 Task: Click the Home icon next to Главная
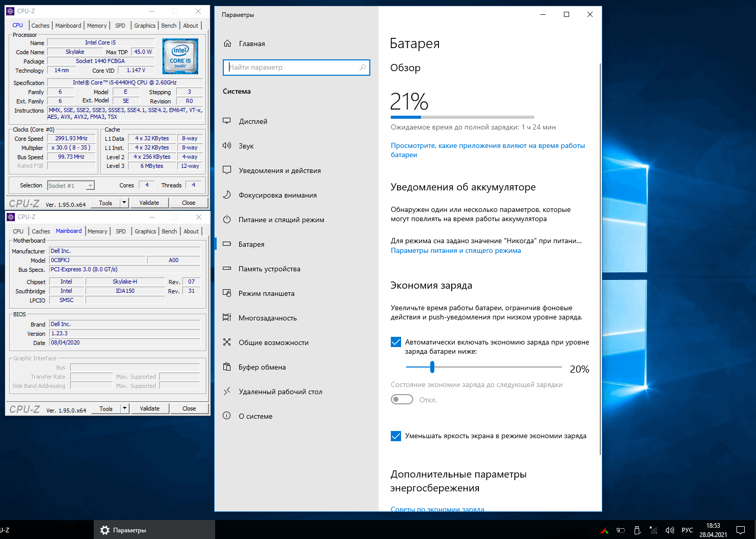227,44
